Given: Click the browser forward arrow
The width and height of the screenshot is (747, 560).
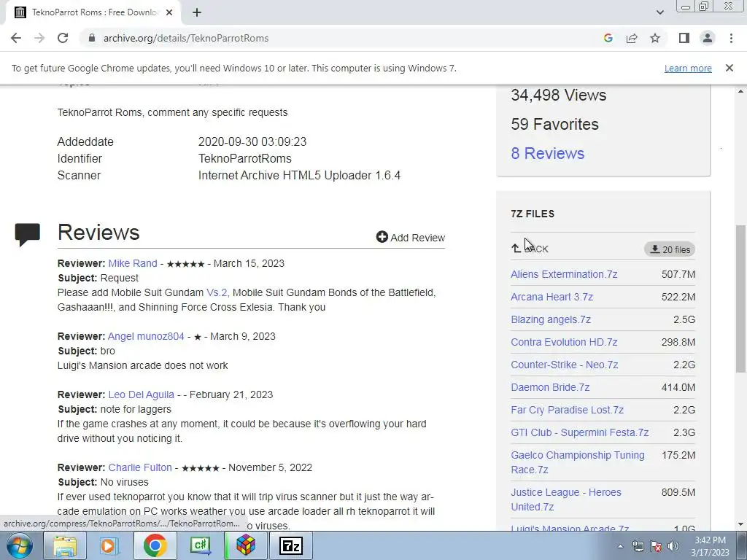Looking at the screenshot, I should point(39,38).
